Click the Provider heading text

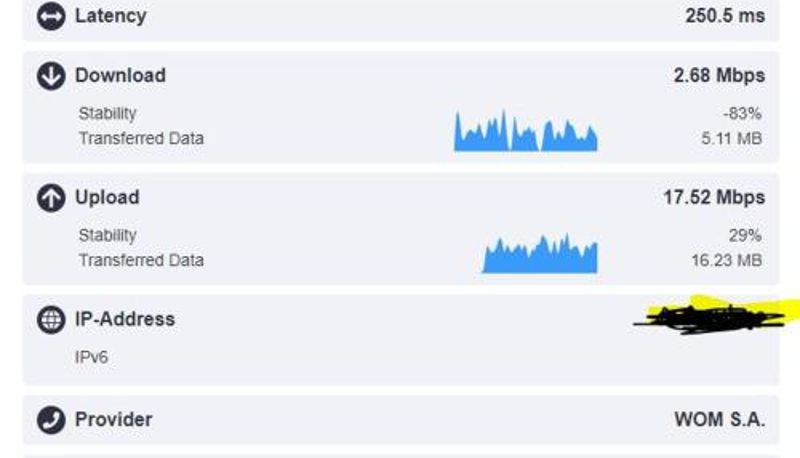coord(113,420)
